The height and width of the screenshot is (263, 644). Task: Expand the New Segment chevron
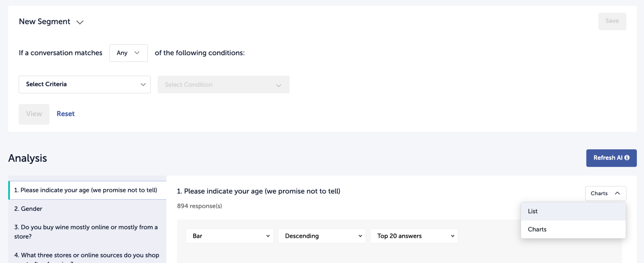[x=80, y=22]
